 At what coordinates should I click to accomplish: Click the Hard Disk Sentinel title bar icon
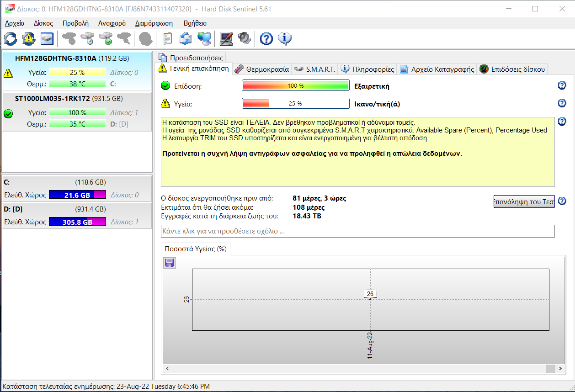pyautogui.click(x=9, y=8)
